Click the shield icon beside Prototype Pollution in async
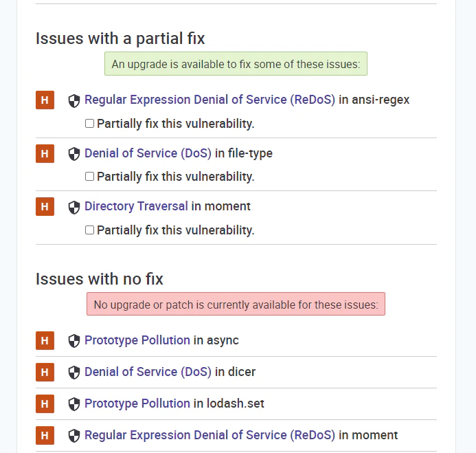 coord(74,341)
